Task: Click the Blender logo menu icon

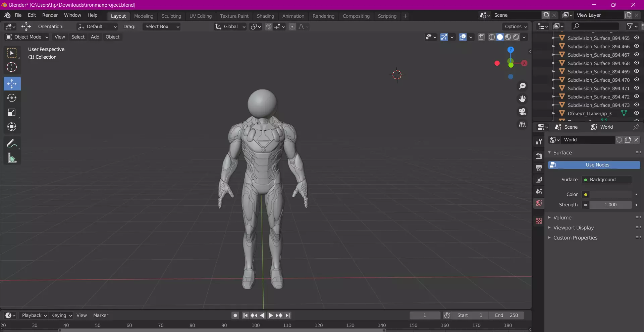Action: click(7, 15)
